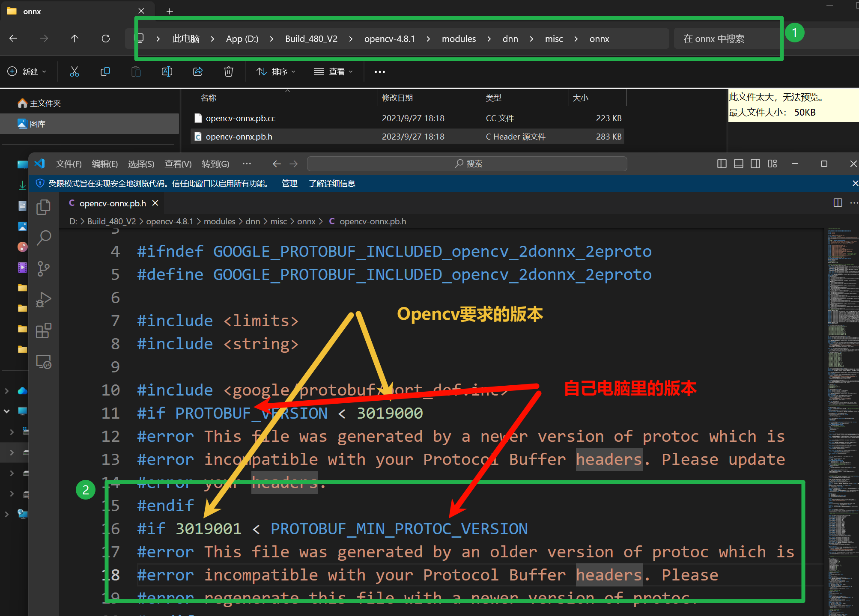This screenshot has height=616, width=859.
Task: Select the Rename icon in the toolbar
Action: (167, 71)
